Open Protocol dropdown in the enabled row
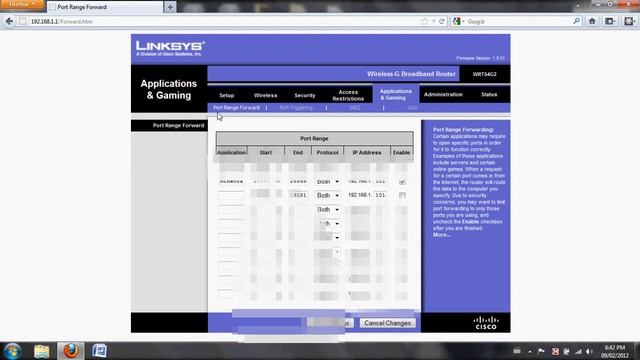The image size is (640, 360). pyautogui.click(x=328, y=182)
